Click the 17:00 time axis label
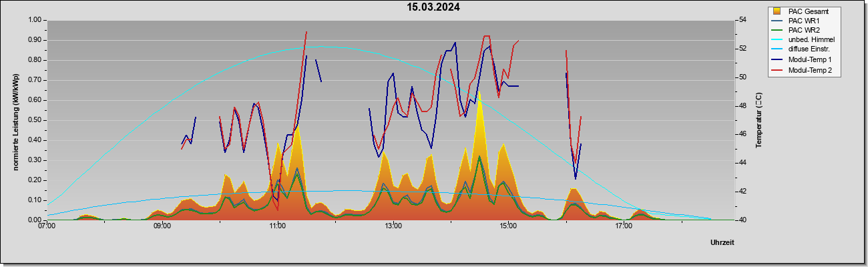The height and width of the screenshot is (267, 868). tap(624, 226)
